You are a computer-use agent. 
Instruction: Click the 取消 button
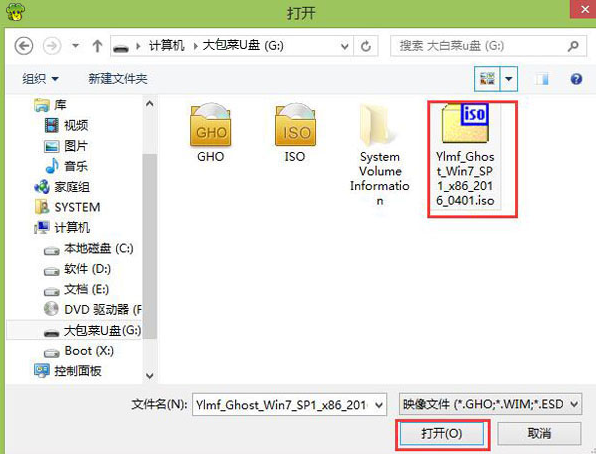(539, 433)
